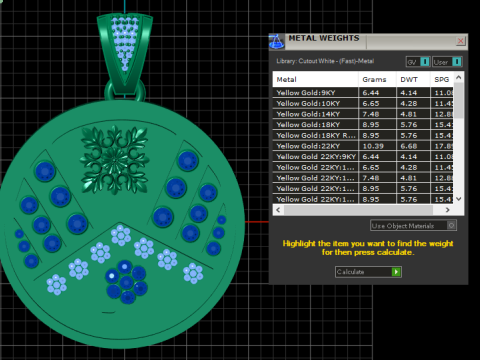
Task: Click the horizontal scroll left arrow
Action: [x=278, y=210]
